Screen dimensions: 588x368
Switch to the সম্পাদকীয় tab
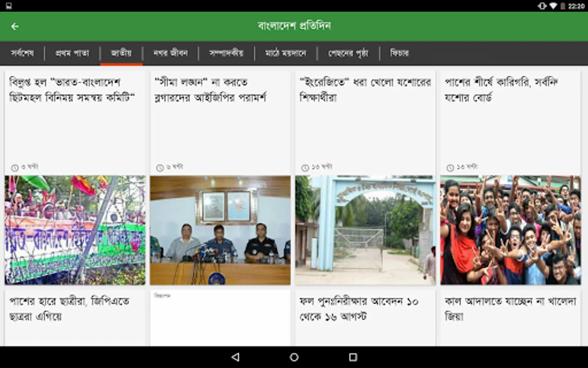click(x=226, y=53)
